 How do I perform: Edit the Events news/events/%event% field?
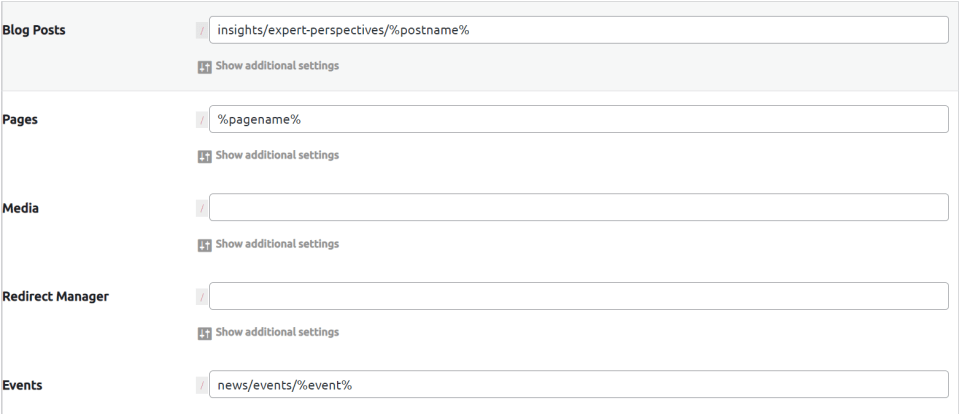(578, 384)
